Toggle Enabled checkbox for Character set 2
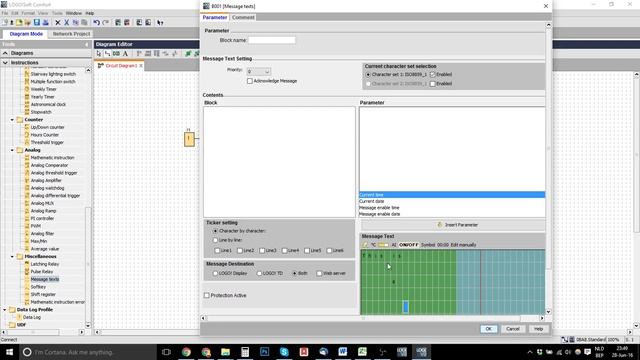Viewport: 640px width, 360px height. [x=433, y=84]
